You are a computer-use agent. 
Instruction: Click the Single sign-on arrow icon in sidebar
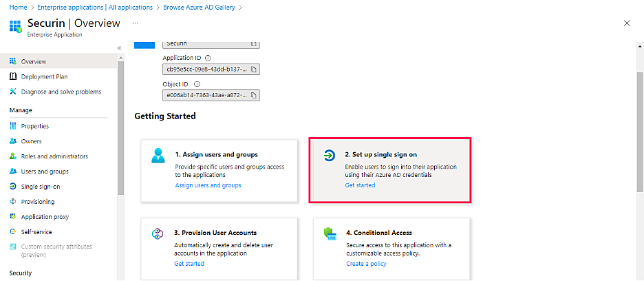point(12,187)
